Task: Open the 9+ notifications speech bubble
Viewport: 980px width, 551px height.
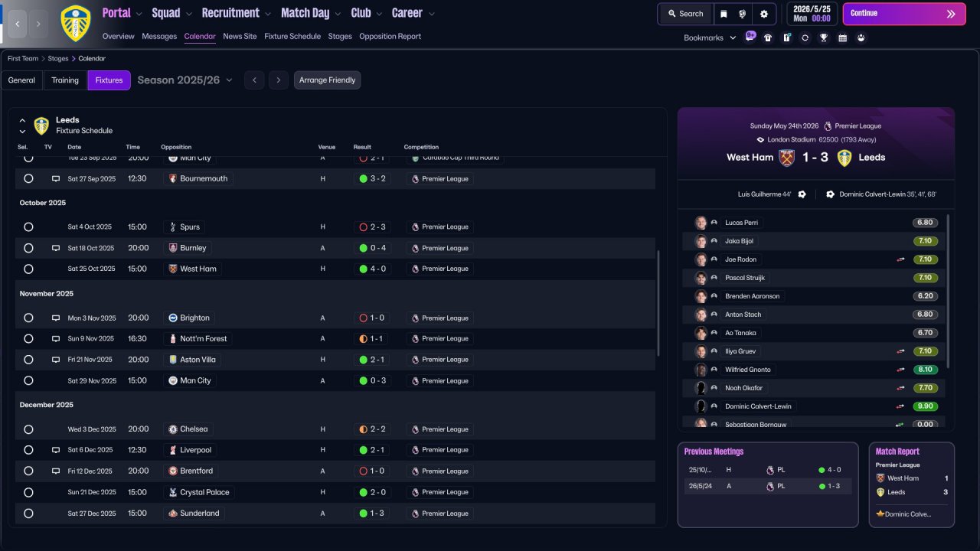Action: (750, 36)
